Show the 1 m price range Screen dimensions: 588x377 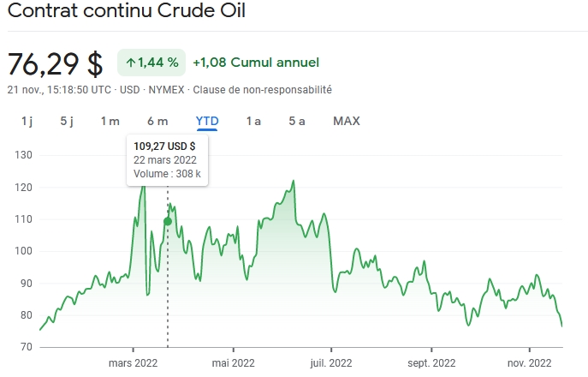tap(110, 121)
